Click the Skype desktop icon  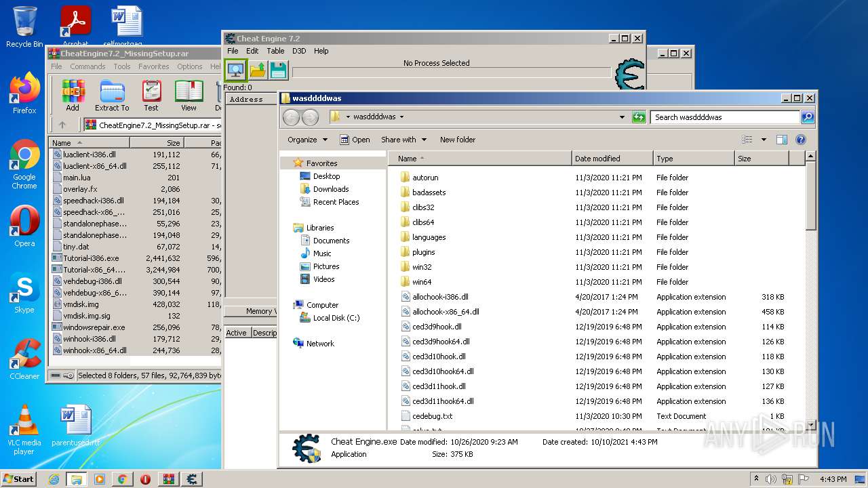tap(24, 293)
